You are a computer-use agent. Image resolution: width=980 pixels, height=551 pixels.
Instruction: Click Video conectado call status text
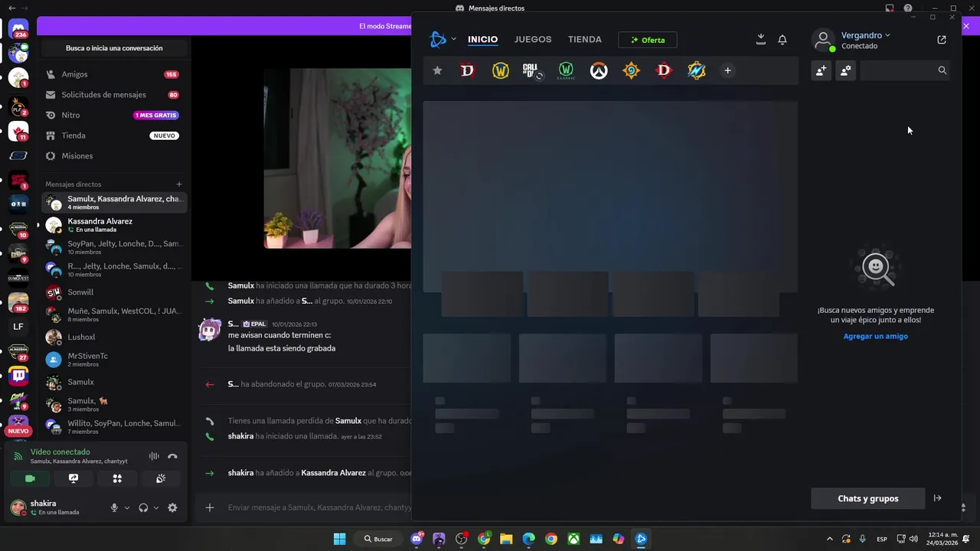60,452
